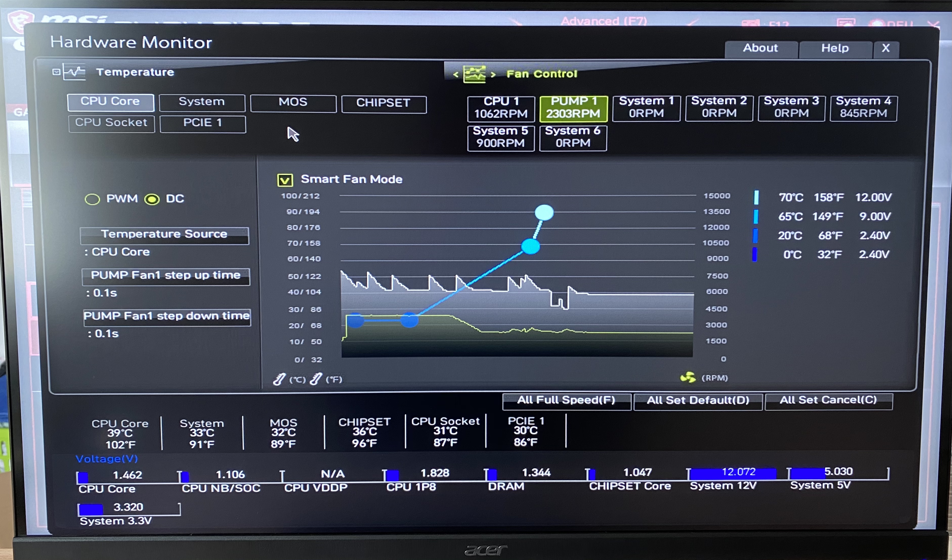Click the Celsius thermometer icon

279,379
